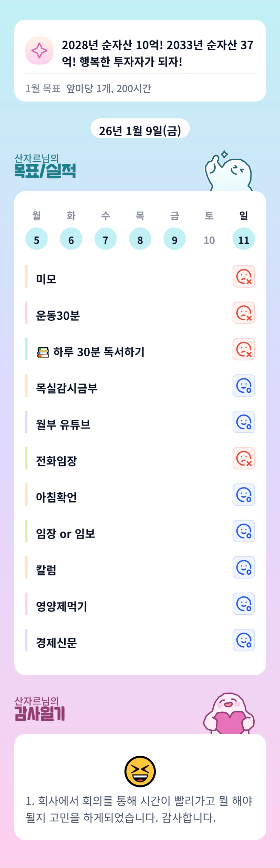280x868 pixels.
Task: Click the 월부 유튜브 smiley status icon
Action: [x=243, y=422]
